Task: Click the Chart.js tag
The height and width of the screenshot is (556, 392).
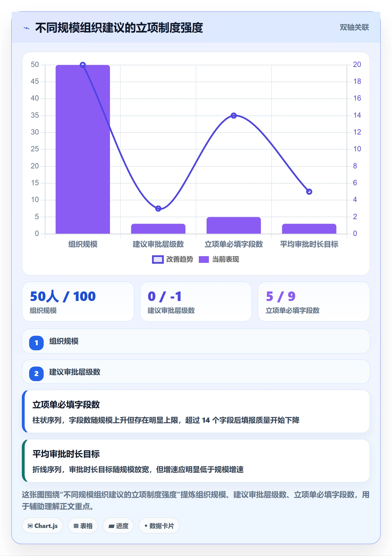Action: coord(43,526)
